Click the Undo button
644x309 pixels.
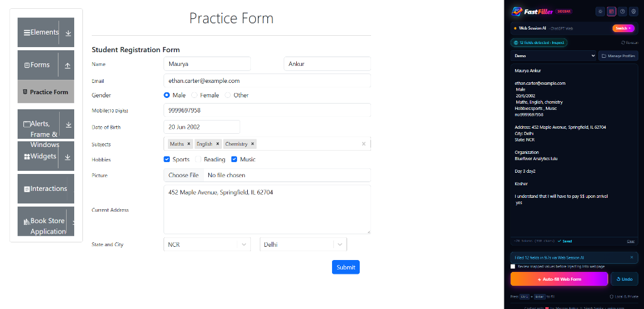625,279
